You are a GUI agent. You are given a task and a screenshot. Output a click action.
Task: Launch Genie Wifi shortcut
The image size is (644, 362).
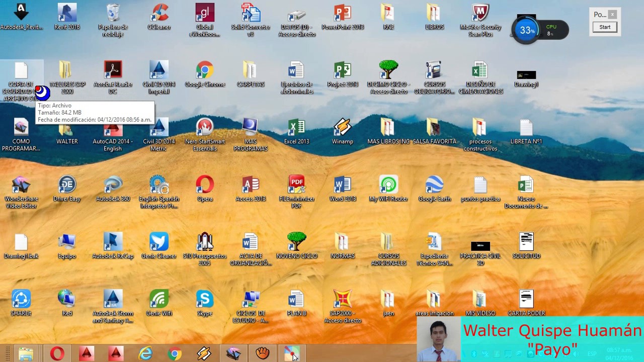[x=159, y=303]
